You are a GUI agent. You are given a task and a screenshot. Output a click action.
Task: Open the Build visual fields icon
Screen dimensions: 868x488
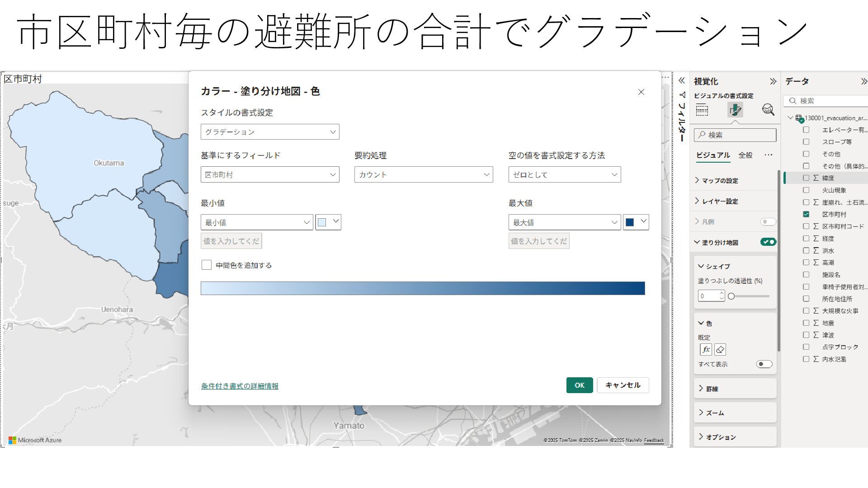tap(702, 110)
